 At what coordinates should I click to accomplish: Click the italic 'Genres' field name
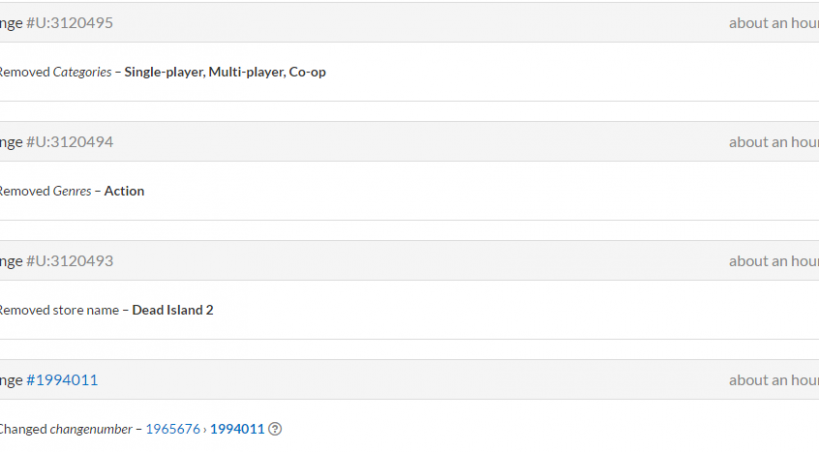tap(73, 191)
